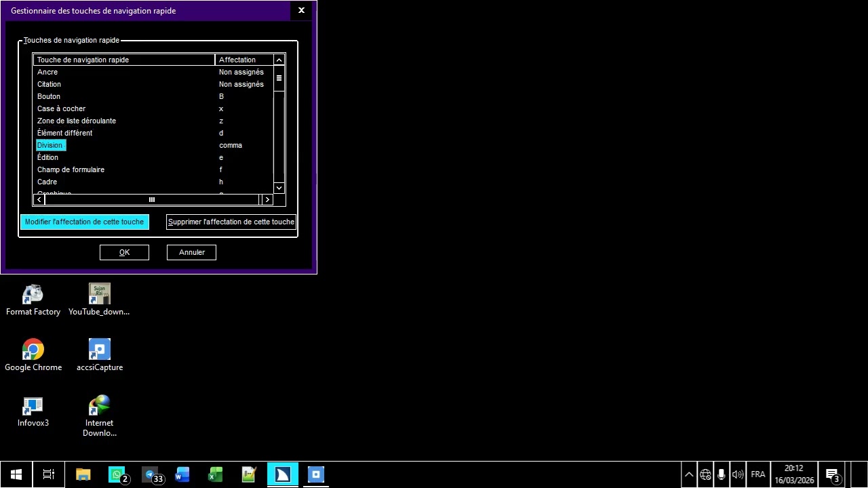The image size is (868, 488).
Task: Switch to accsiCapture taskbar icon
Action: pos(315,474)
